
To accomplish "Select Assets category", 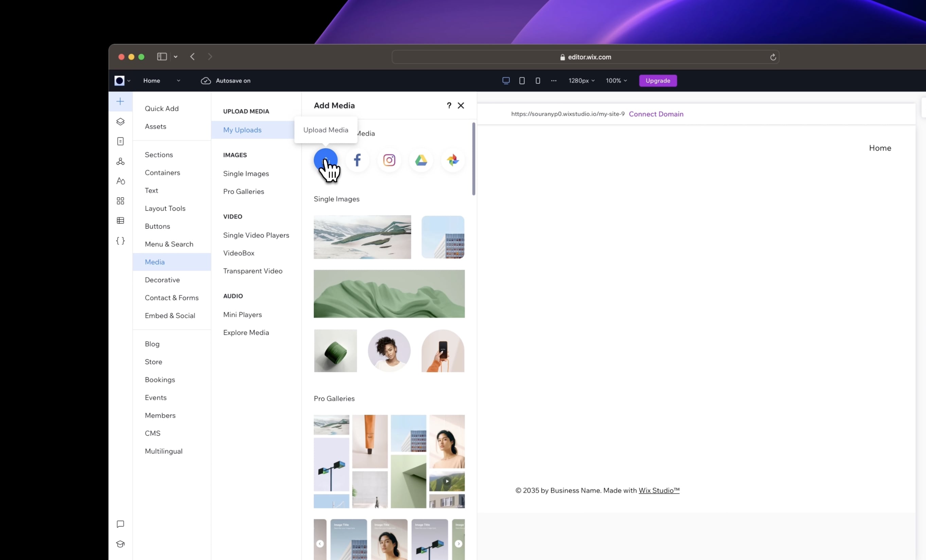I will coord(156,127).
